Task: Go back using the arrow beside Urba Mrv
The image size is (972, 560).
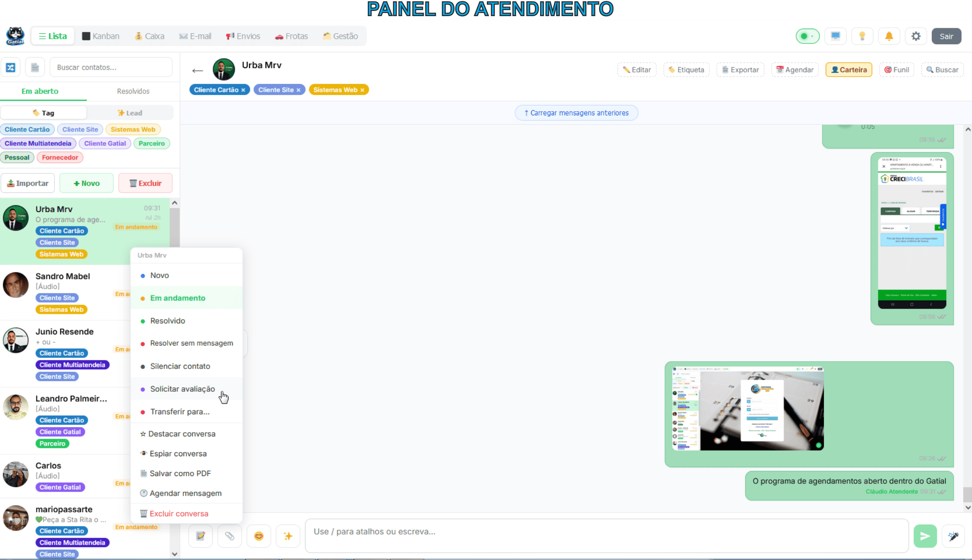Action: 198,70
